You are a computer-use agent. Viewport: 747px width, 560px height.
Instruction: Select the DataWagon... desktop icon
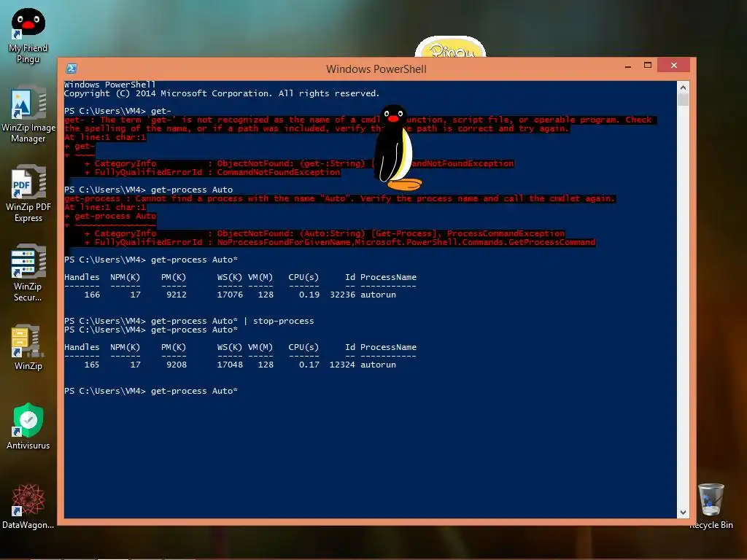(28, 506)
